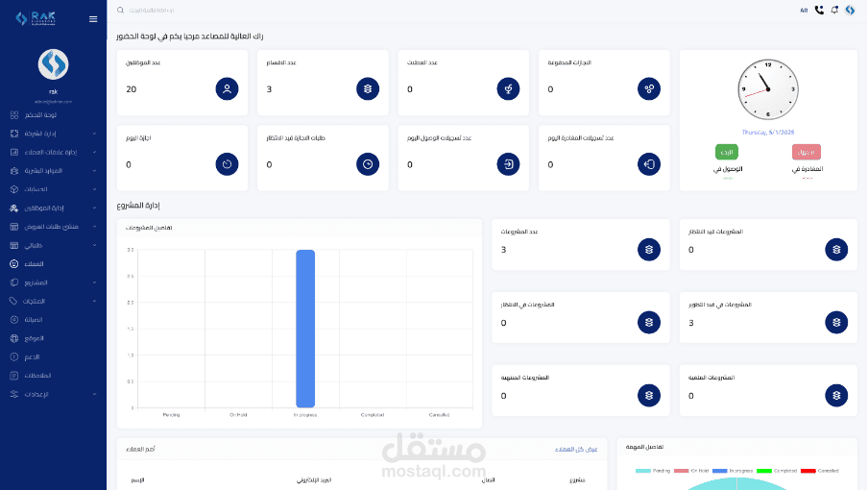The height and width of the screenshot is (490, 868).
Task: Click the clock icon on pending leave requests card
Action: (368, 164)
